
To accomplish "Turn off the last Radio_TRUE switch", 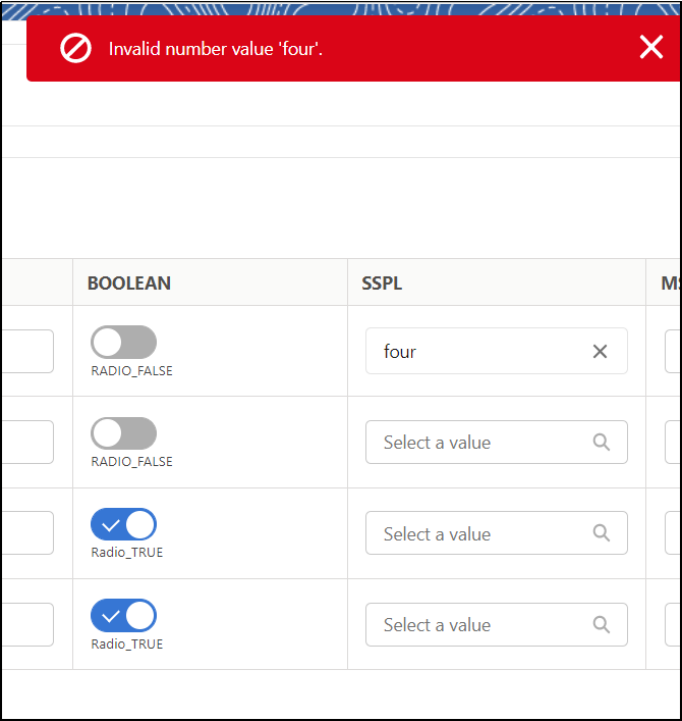I will point(124,616).
